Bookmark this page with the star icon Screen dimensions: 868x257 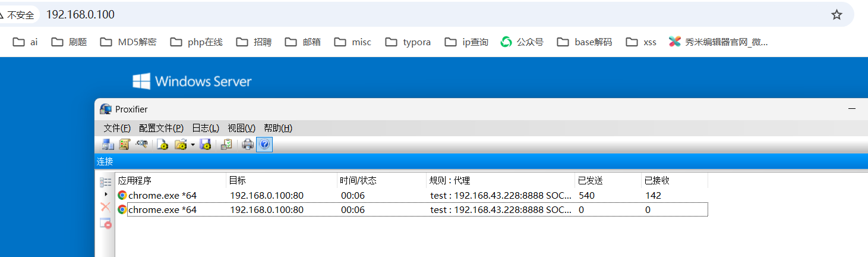(x=837, y=15)
